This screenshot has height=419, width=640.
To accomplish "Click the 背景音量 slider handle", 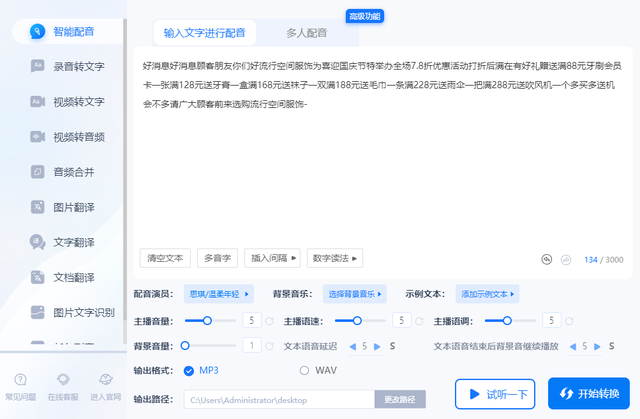I will (x=185, y=346).
